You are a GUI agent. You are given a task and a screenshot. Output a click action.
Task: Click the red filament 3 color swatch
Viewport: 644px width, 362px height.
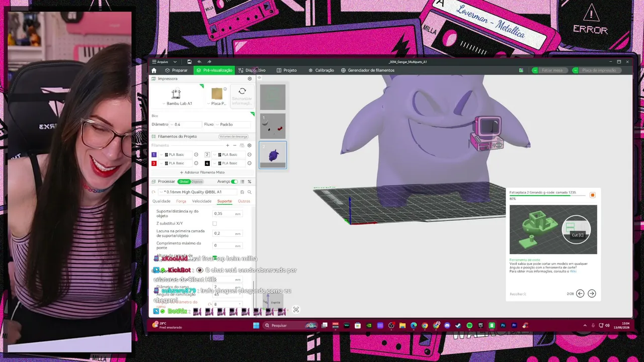154,163
